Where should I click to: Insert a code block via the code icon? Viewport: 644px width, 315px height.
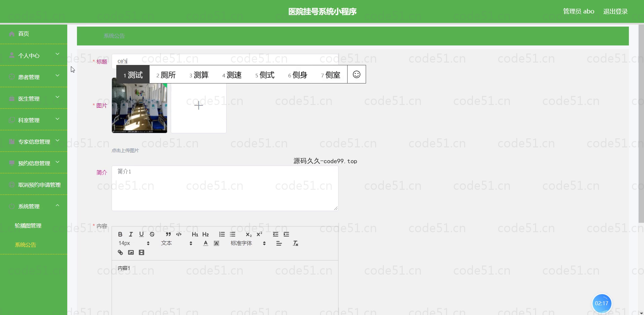179,234
